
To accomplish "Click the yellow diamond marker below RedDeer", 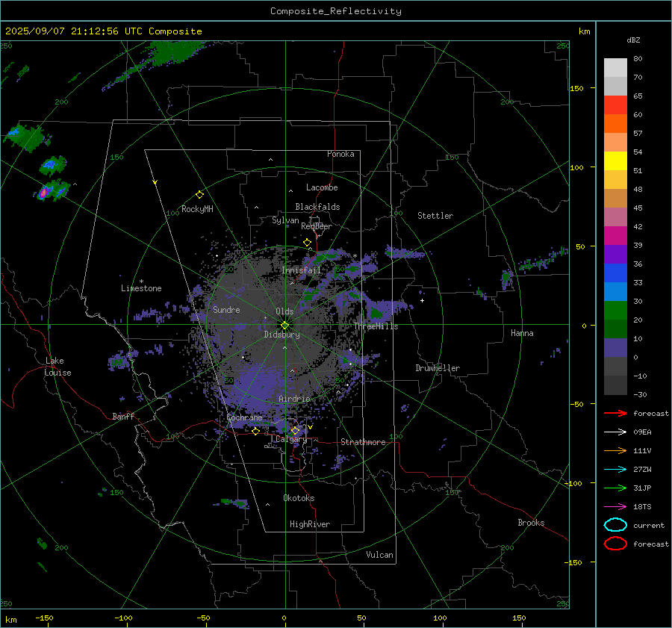I will pos(307,243).
